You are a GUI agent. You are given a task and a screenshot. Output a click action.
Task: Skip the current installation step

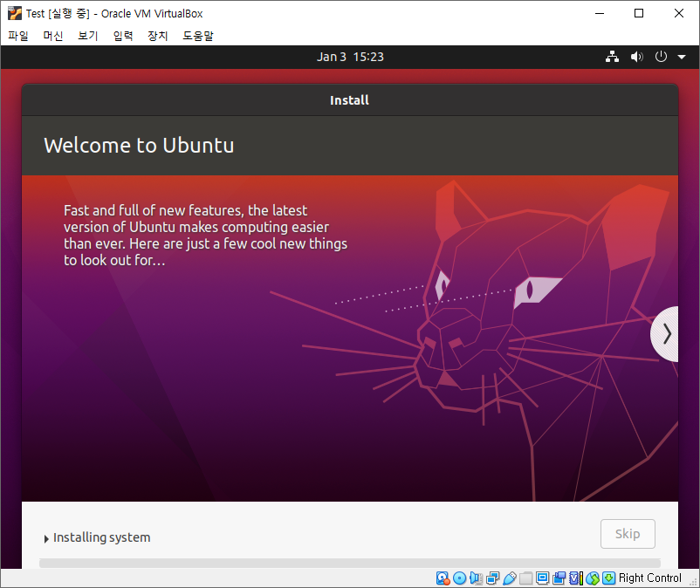[628, 534]
